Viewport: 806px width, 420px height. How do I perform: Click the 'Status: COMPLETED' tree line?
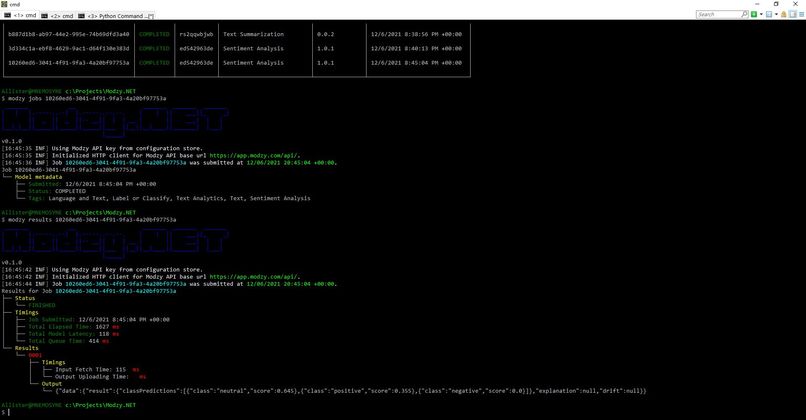coord(57,191)
